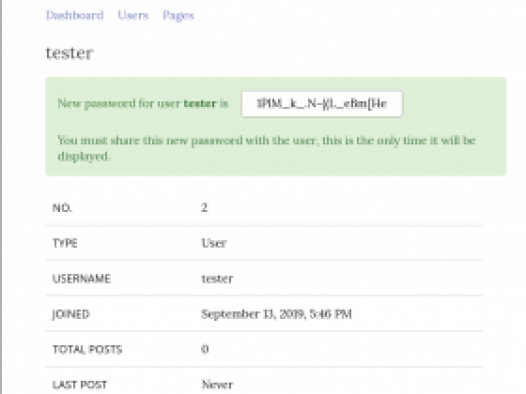Click the 'User' type value
The height and width of the screenshot is (394, 526).
214,243
